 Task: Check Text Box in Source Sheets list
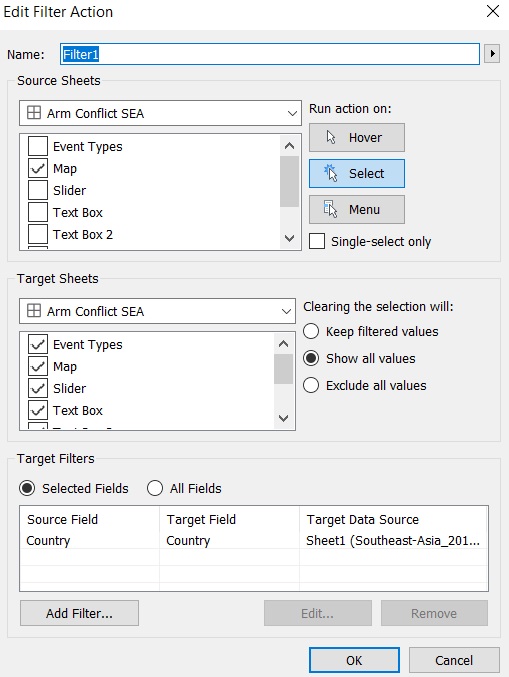point(38,212)
